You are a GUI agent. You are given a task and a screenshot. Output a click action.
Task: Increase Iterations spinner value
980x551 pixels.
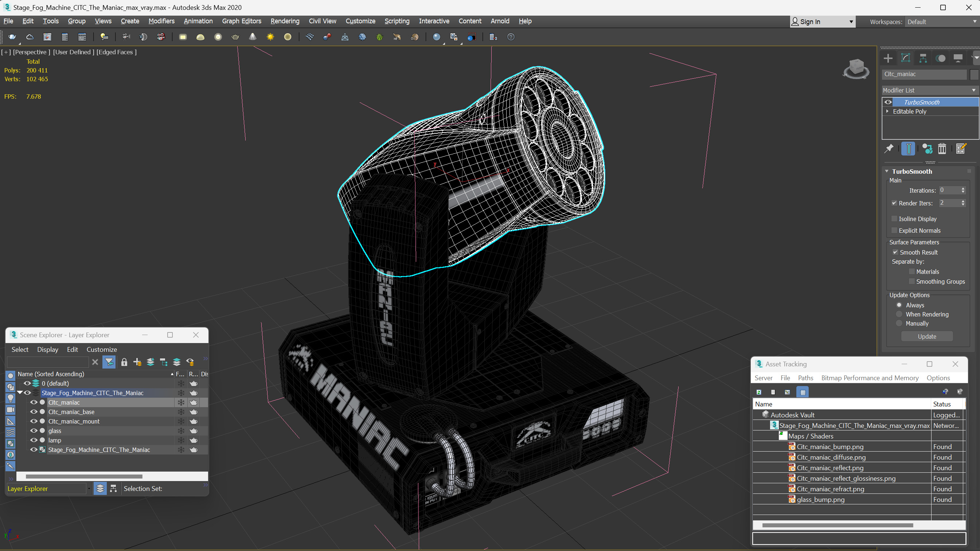point(963,188)
